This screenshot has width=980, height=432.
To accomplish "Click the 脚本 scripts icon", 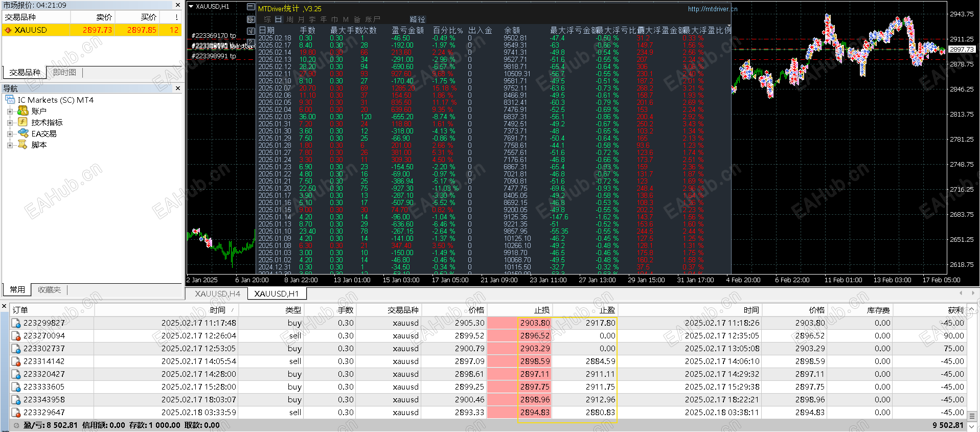I will pos(22,145).
